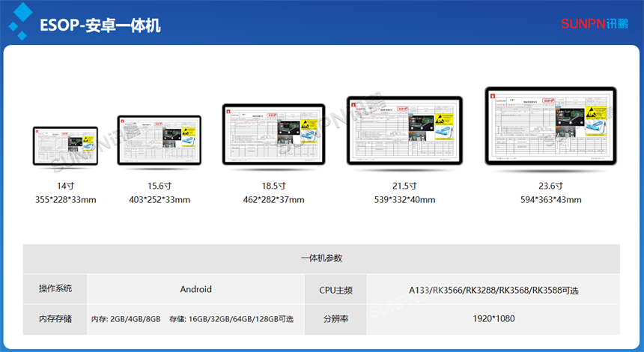Select the 14寸 device image
Image resolution: width=644 pixels, height=352 pixels.
tap(65, 146)
